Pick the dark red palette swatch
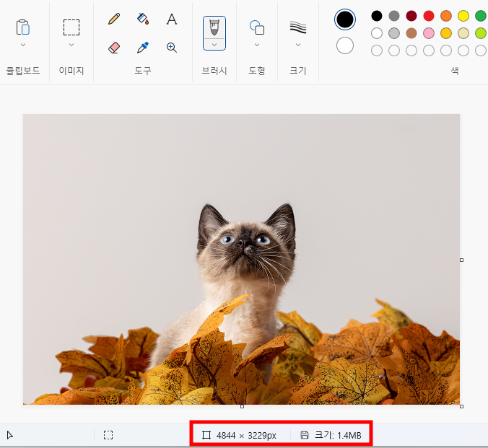Screen dimensions: 488x448 [x=411, y=16]
